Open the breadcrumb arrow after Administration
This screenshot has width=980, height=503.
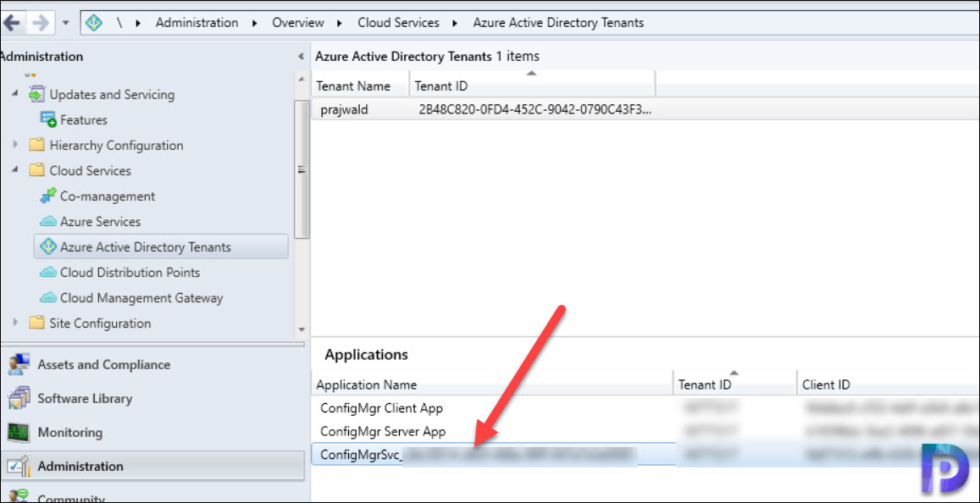coord(255,24)
